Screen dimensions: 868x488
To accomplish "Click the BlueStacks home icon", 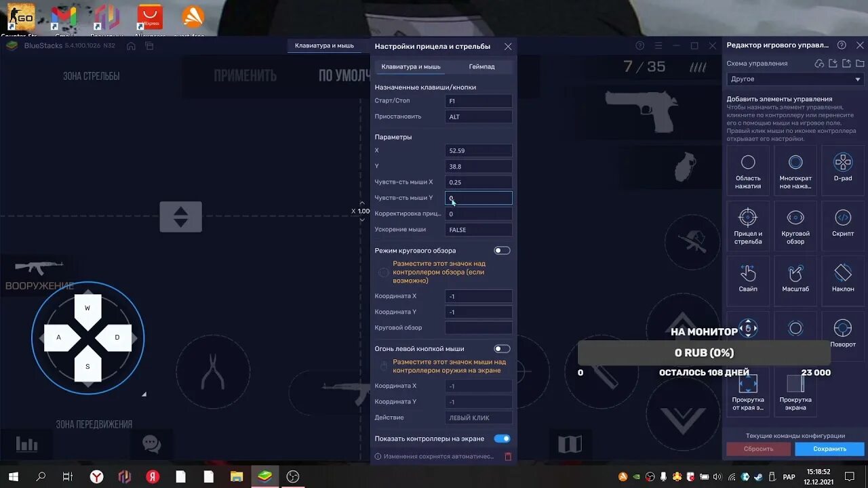I will (132, 46).
